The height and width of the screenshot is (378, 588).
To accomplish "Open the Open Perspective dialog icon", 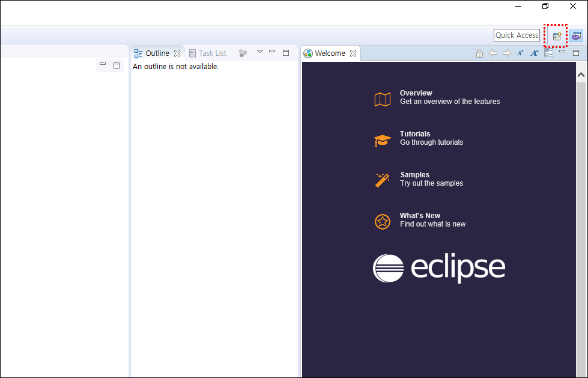I will (557, 37).
